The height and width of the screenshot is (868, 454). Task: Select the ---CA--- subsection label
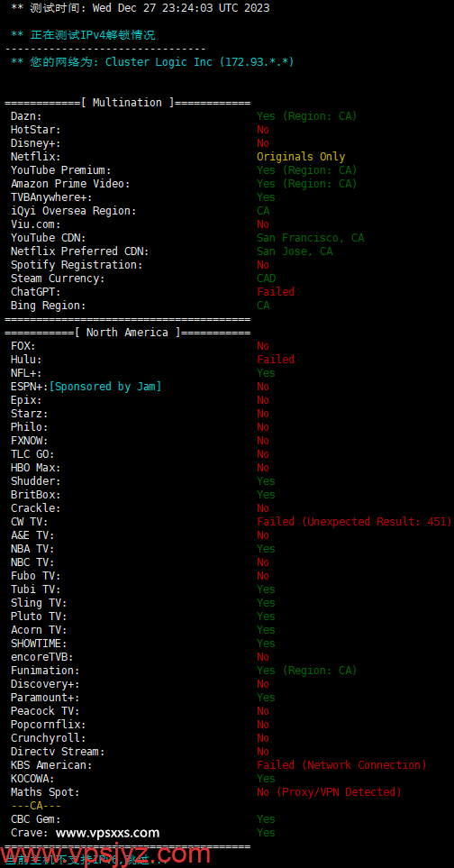click(36, 806)
